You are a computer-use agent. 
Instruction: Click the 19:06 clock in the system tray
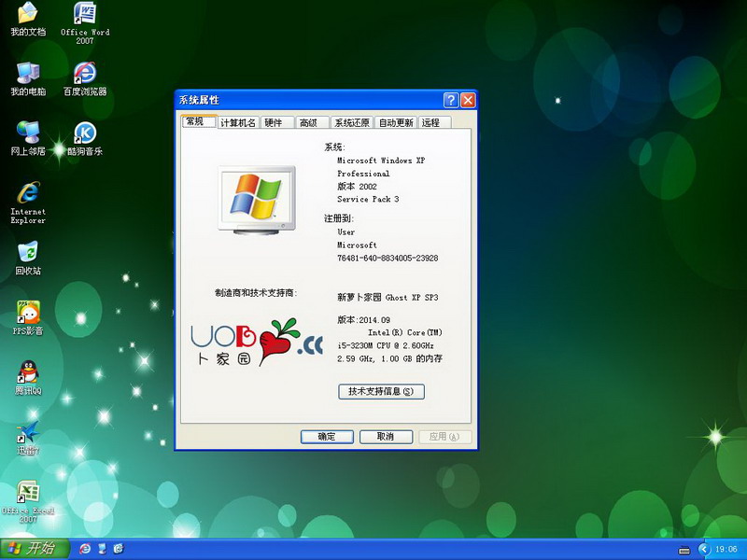pos(726,550)
